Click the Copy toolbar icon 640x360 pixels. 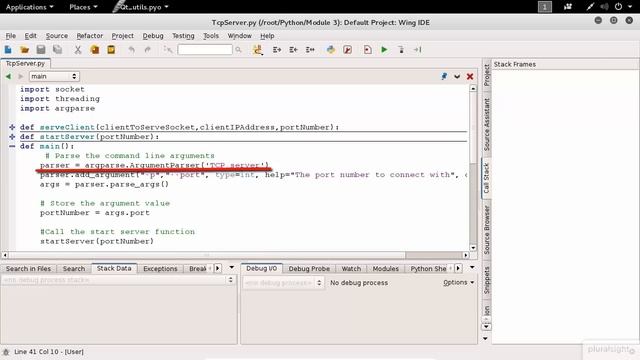coord(95,50)
